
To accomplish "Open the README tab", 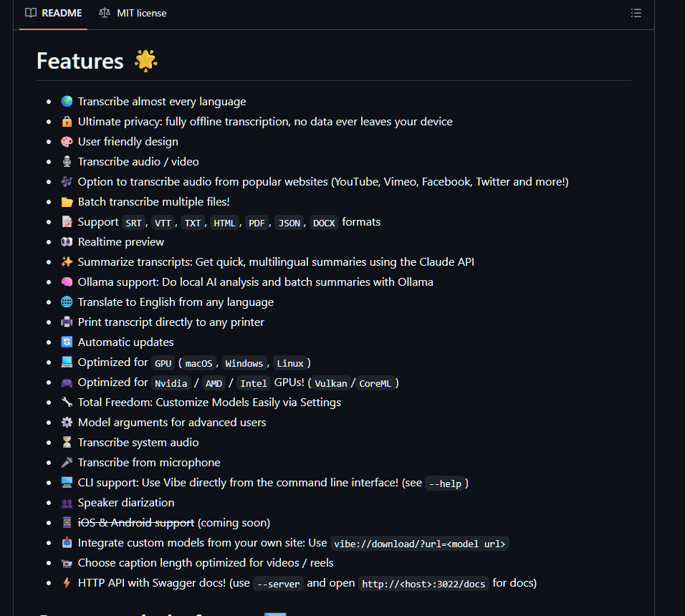I will click(x=54, y=13).
